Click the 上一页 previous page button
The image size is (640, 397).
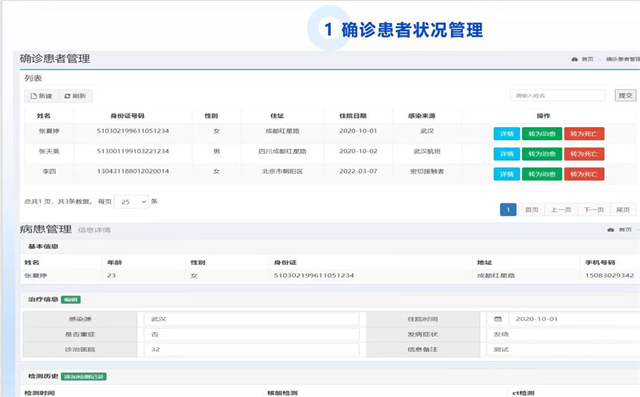coord(561,210)
